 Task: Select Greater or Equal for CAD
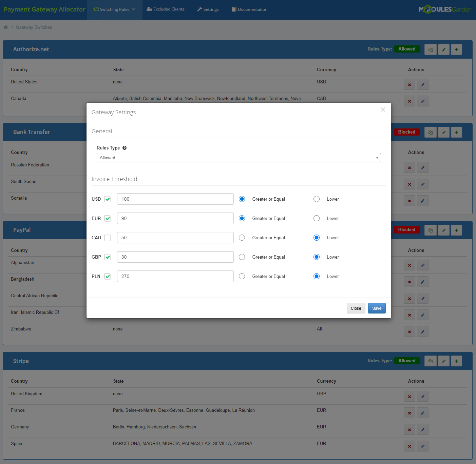pos(242,238)
